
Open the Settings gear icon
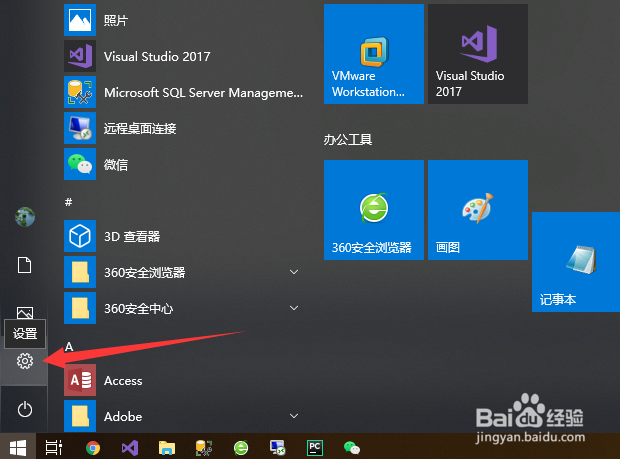pos(25,361)
